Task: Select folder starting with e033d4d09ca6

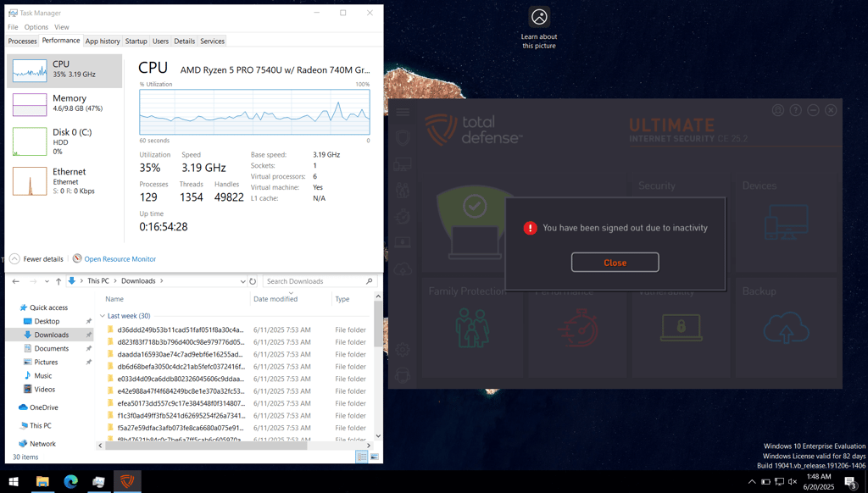Action: click(180, 379)
